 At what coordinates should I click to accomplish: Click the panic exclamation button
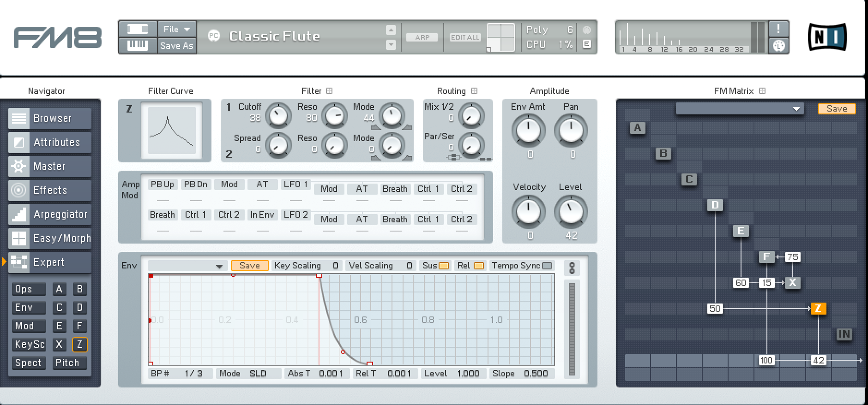click(x=778, y=29)
